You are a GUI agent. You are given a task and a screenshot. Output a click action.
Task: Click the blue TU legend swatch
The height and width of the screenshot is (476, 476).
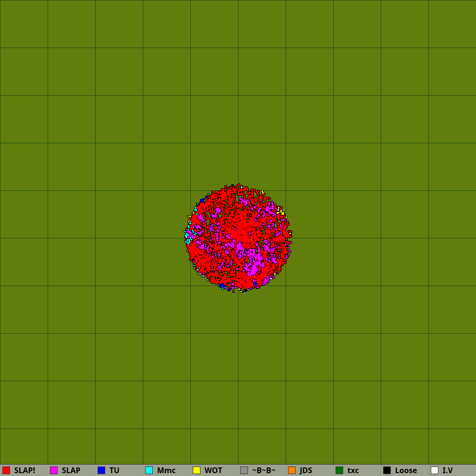tap(101, 470)
